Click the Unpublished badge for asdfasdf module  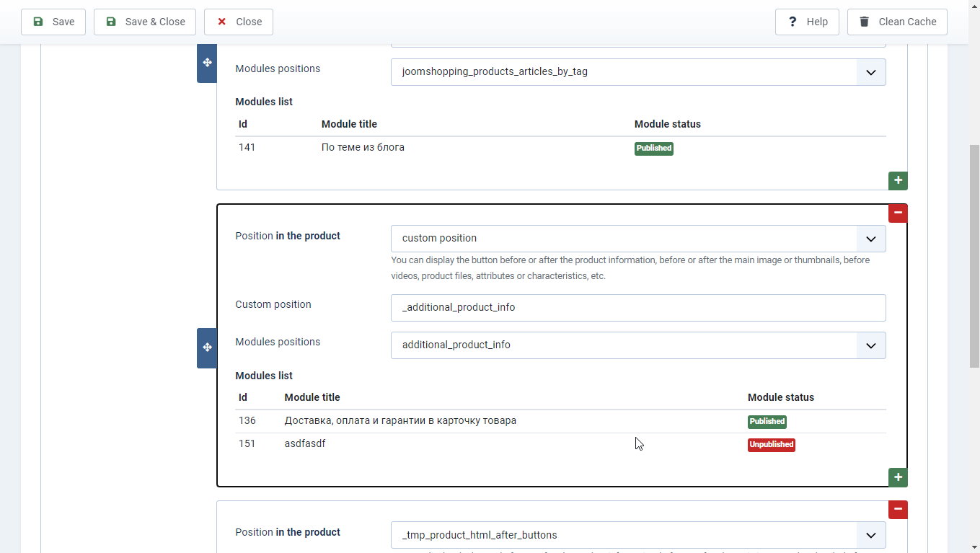771,444
